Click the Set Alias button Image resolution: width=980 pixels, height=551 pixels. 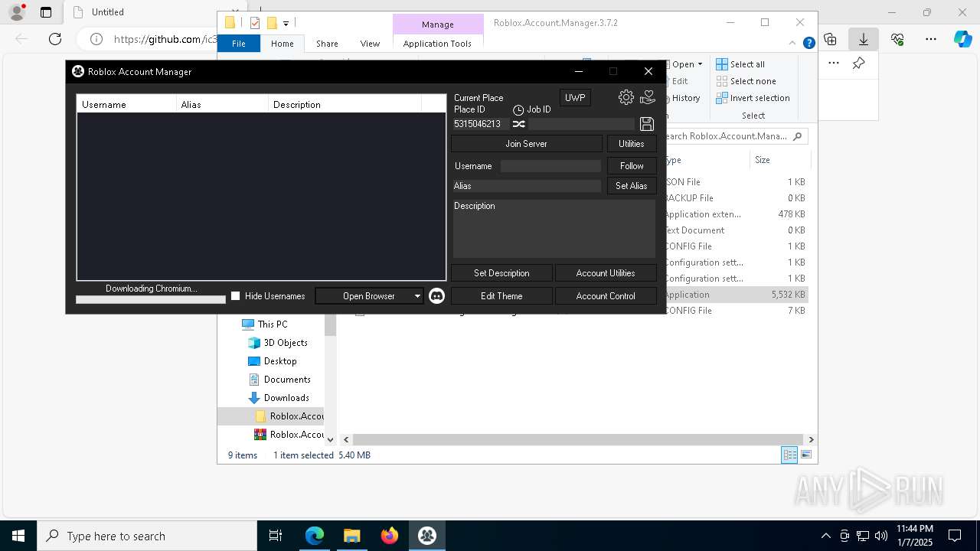pyautogui.click(x=632, y=186)
